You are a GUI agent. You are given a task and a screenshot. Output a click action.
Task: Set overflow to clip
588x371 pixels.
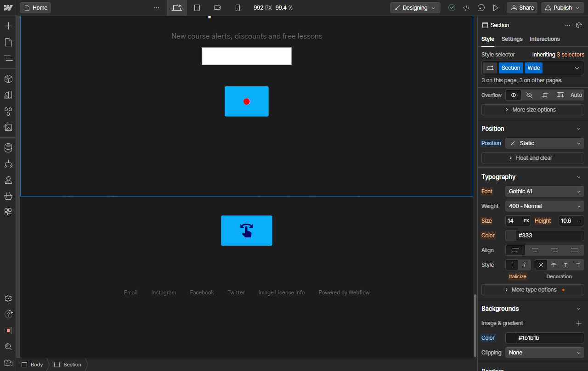coord(545,95)
